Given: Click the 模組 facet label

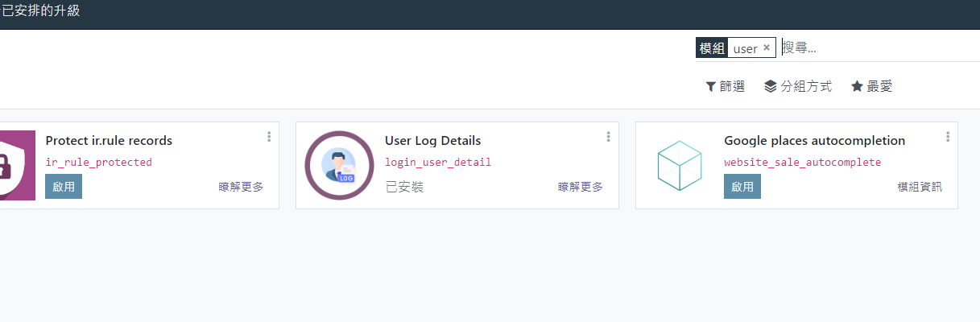Looking at the screenshot, I should click(x=712, y=48).
